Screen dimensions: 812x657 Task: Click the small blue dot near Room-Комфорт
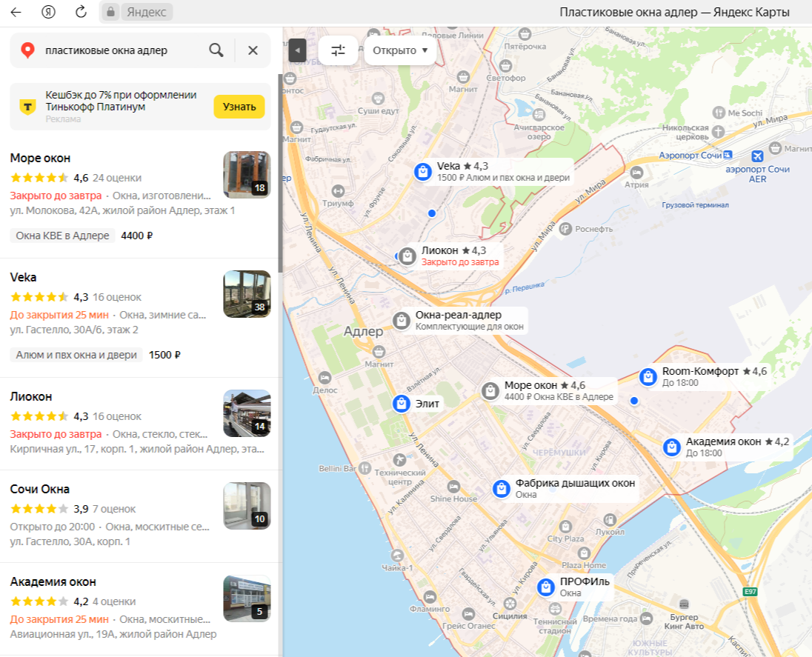[x=634, y=401]
